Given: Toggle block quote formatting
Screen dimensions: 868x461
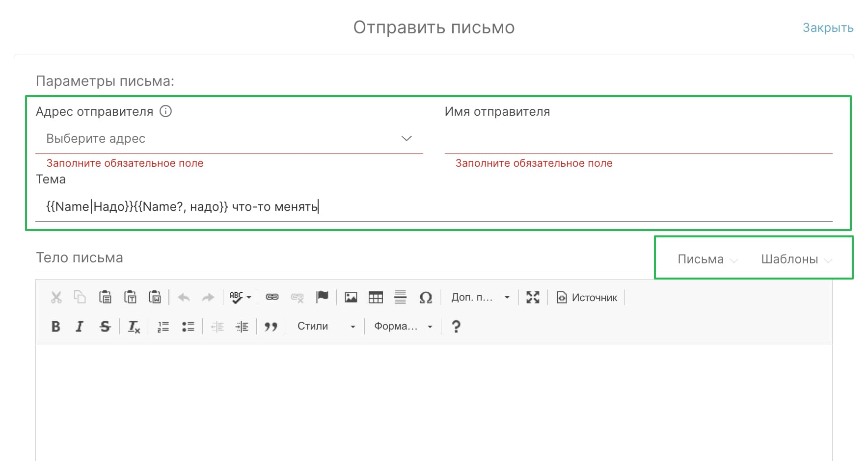Looking at the screenshot, I should [271, 327].
